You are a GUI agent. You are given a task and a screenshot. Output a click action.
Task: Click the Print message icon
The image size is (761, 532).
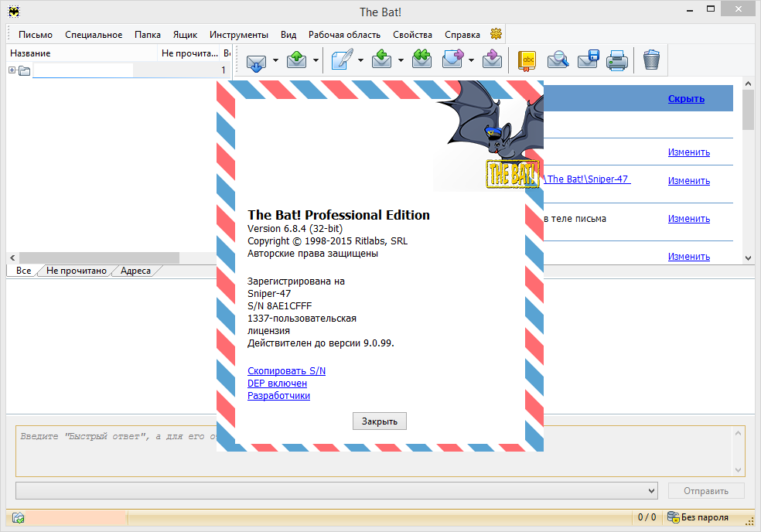(x=616, y=60)
